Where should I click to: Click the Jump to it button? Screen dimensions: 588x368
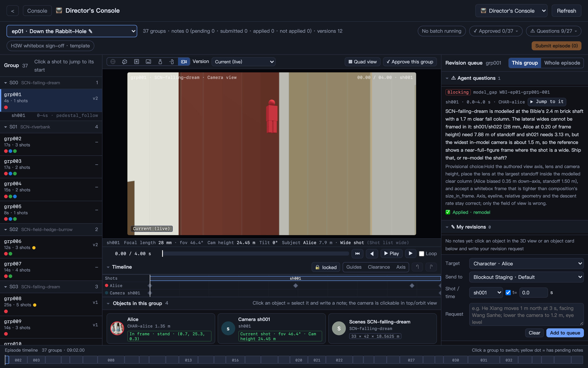pyautogui.click(x=547, y=102)
